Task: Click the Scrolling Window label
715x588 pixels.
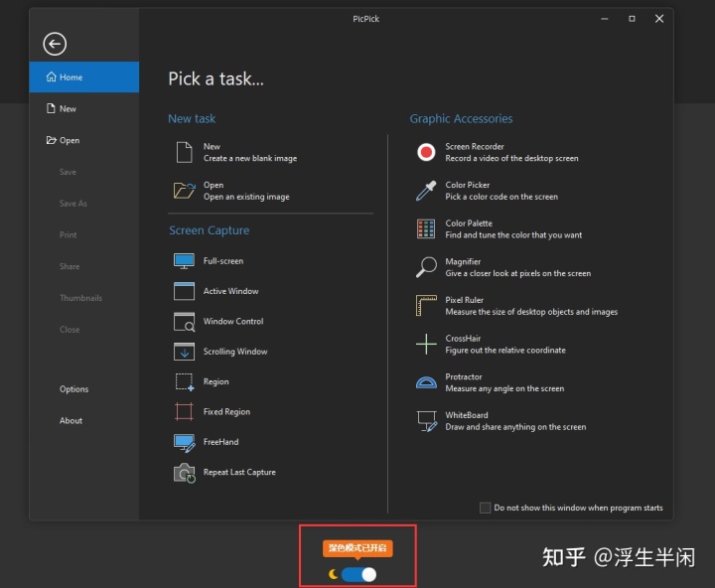Action: tap(235, 352)
